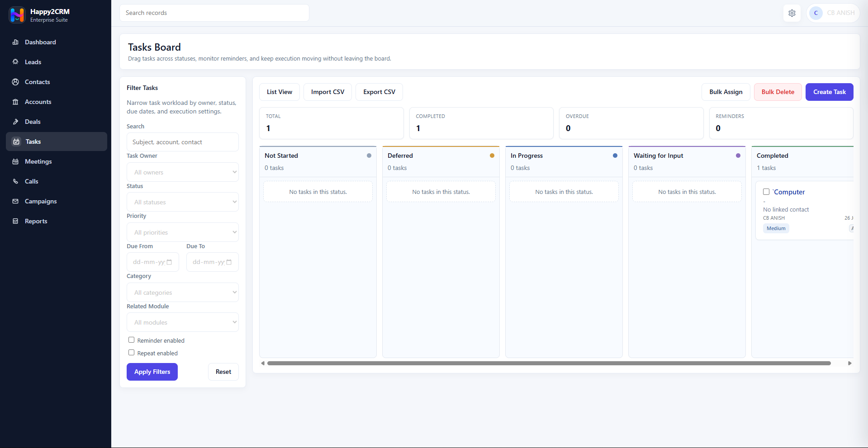Image resolution: width=868 pixels, height=448 pixels.
Task: Open Meetings from the sidebar
Action: 57,161
